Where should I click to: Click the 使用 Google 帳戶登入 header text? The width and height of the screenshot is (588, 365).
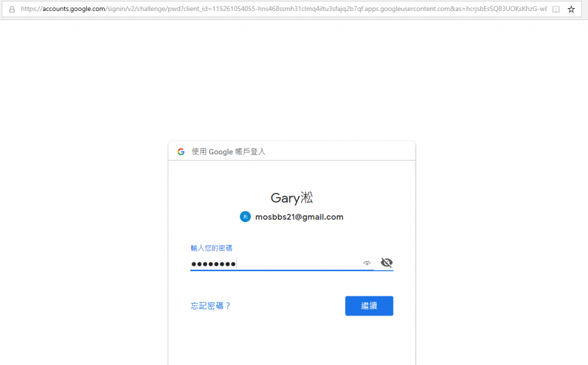pyautogui.click(x=229, y=152)
